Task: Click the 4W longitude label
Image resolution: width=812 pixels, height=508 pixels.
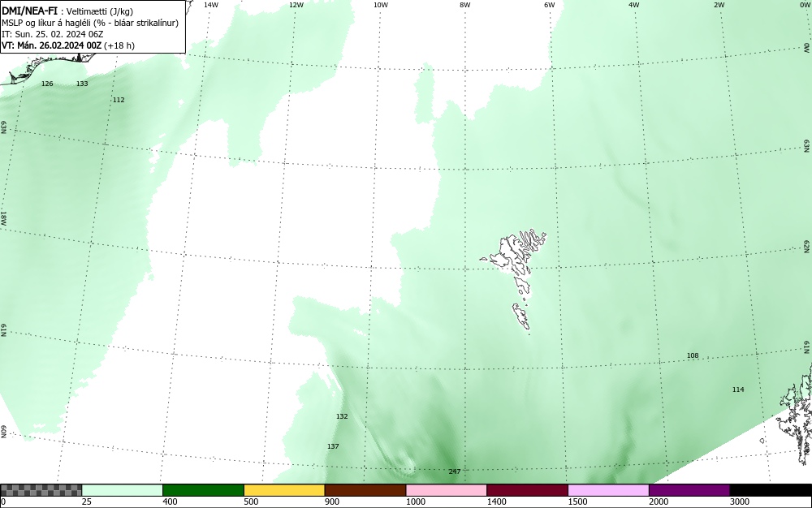Action: tap(634, 5)
